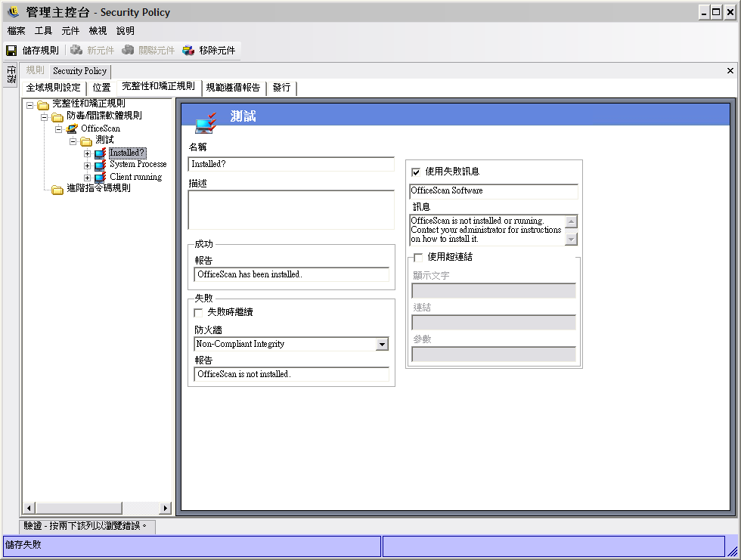Close the Security Policy panel with X
This screenshot has width=741, height=560.
730,71
